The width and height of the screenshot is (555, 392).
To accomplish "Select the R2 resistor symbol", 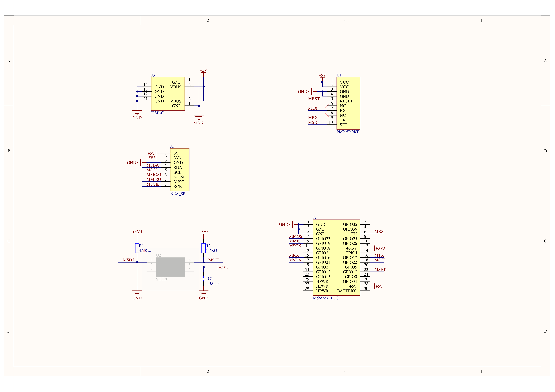I will click(x=204, y=248).
